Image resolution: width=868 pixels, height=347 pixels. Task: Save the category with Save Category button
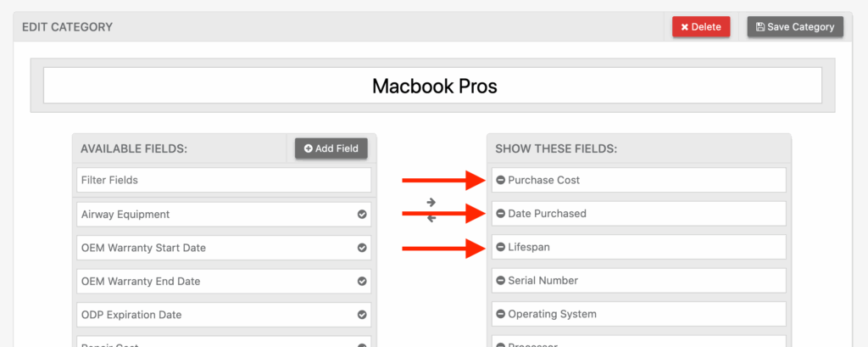click(x=795, y=27)
